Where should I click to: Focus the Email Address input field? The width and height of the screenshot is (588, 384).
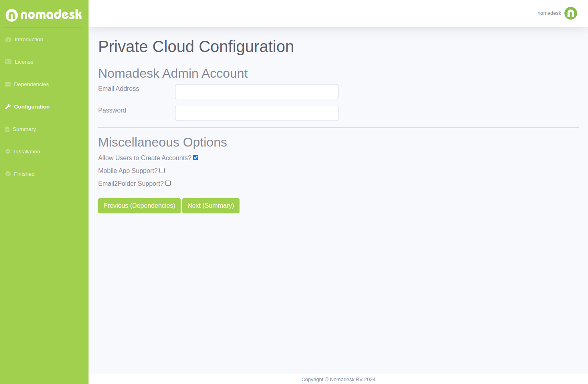pos(257,92)
